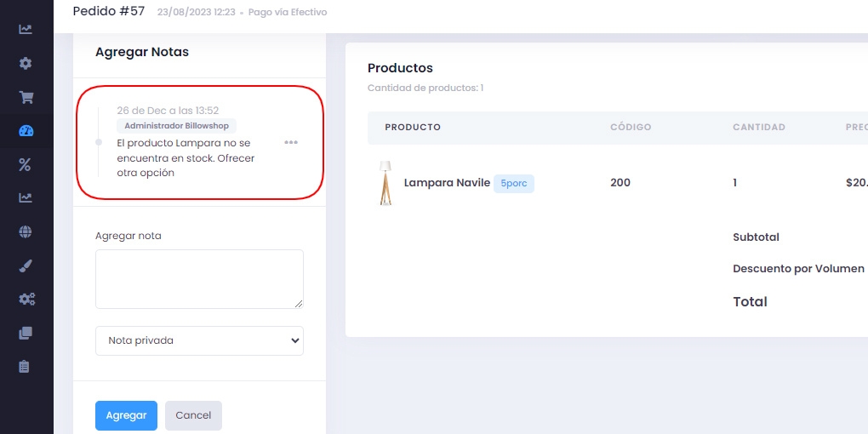Click the multiple gears icon in sidebar
This screenshot has height=434, width=868.
coord(26,299)
